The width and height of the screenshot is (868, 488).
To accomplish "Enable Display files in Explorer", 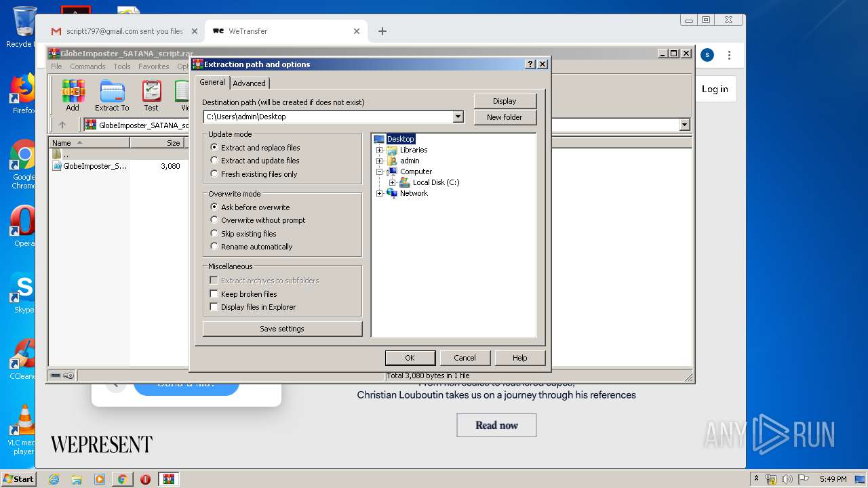I will (x=253, y=307).
